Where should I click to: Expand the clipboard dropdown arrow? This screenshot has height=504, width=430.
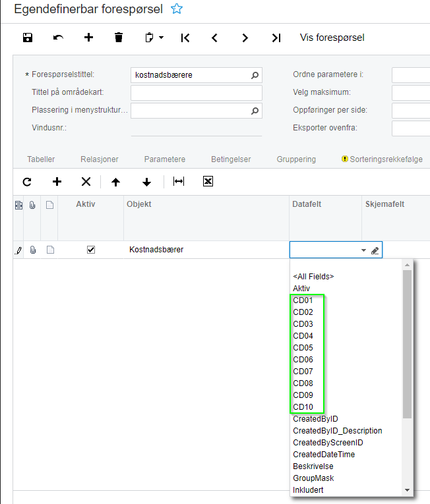pyautogui.click(x=161, y=38)
